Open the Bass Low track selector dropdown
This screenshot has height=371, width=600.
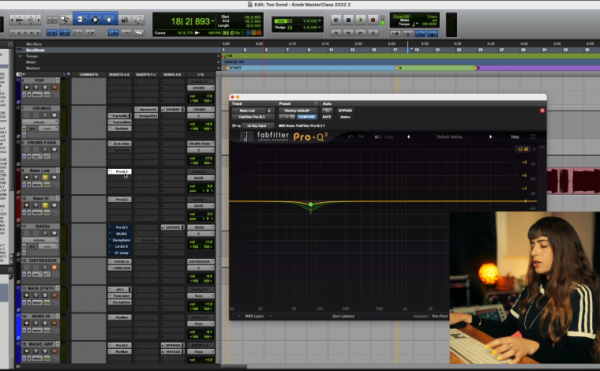point(248,111)
